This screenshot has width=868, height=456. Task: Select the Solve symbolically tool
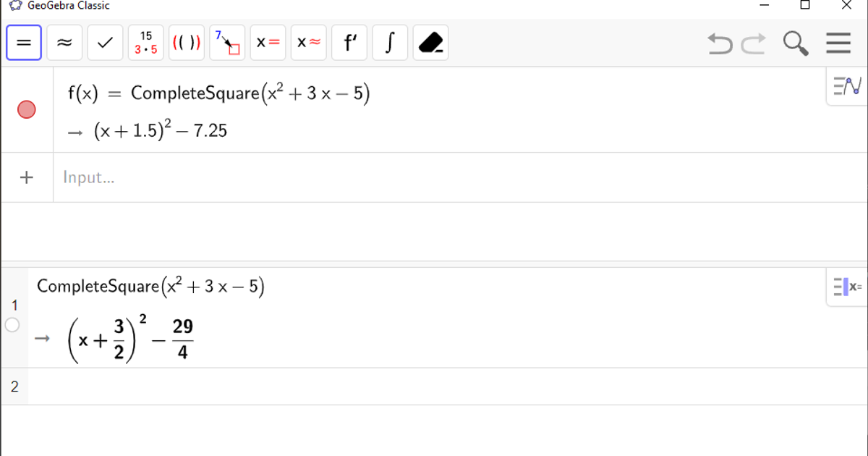[268, 42]
